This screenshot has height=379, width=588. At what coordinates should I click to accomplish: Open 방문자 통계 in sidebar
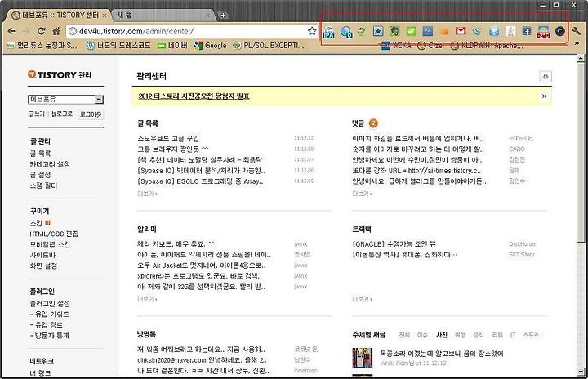click(x=51, y=336)
